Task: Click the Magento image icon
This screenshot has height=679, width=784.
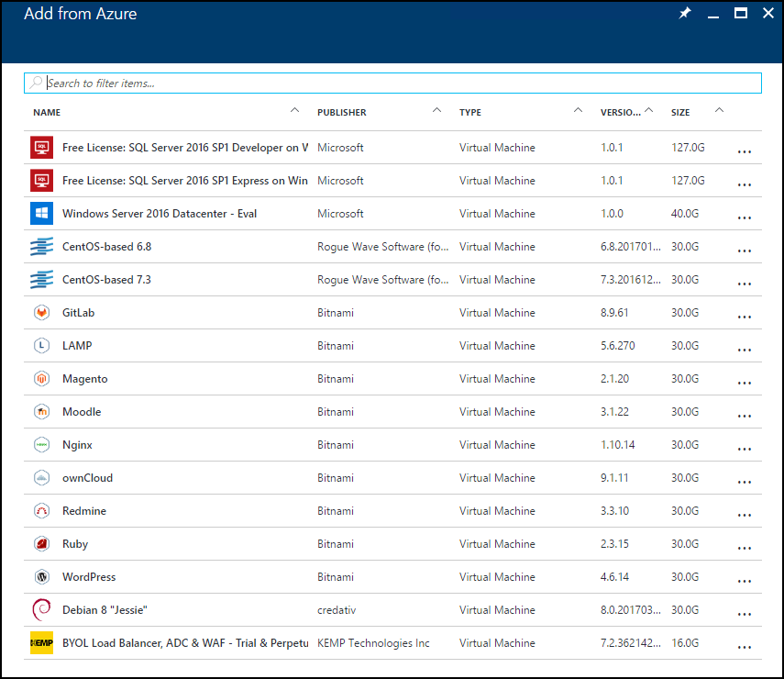Action: pyautogui.click(x=39, y=378)
